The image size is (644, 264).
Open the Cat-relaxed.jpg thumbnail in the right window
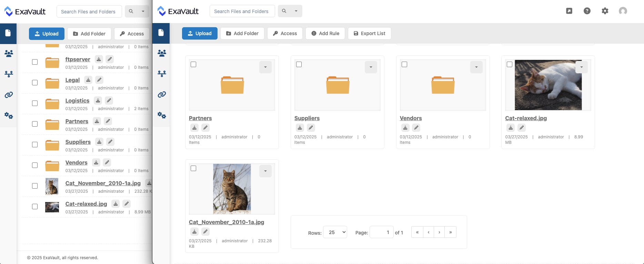548,85
